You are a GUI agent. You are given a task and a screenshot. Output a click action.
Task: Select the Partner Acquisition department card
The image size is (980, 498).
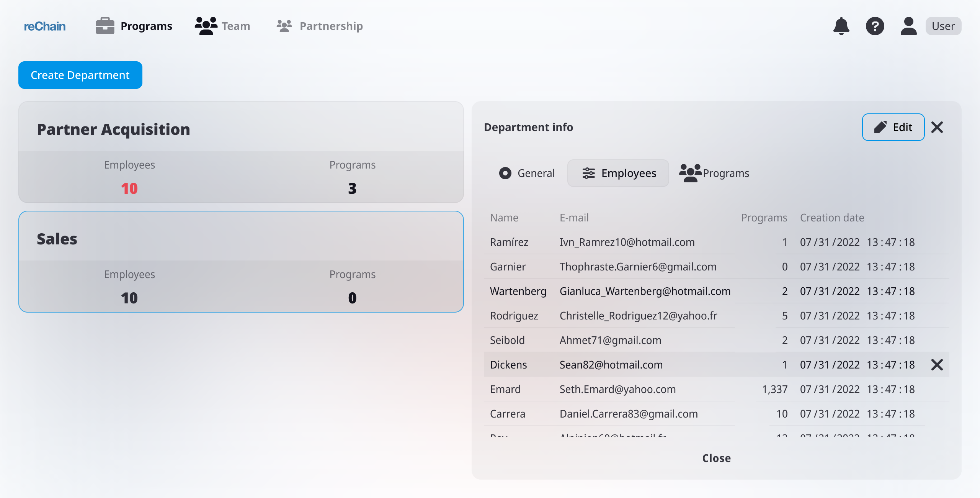[241, 152]
